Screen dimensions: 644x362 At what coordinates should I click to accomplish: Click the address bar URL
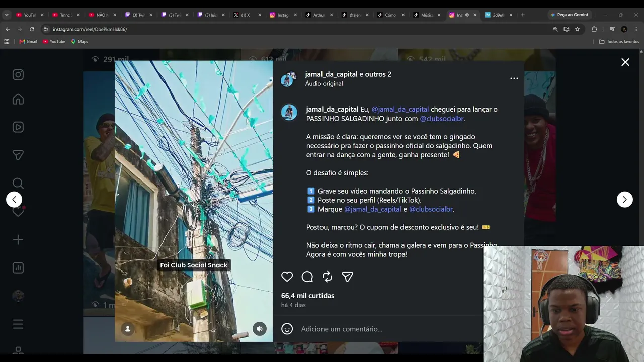coord(90,29)
